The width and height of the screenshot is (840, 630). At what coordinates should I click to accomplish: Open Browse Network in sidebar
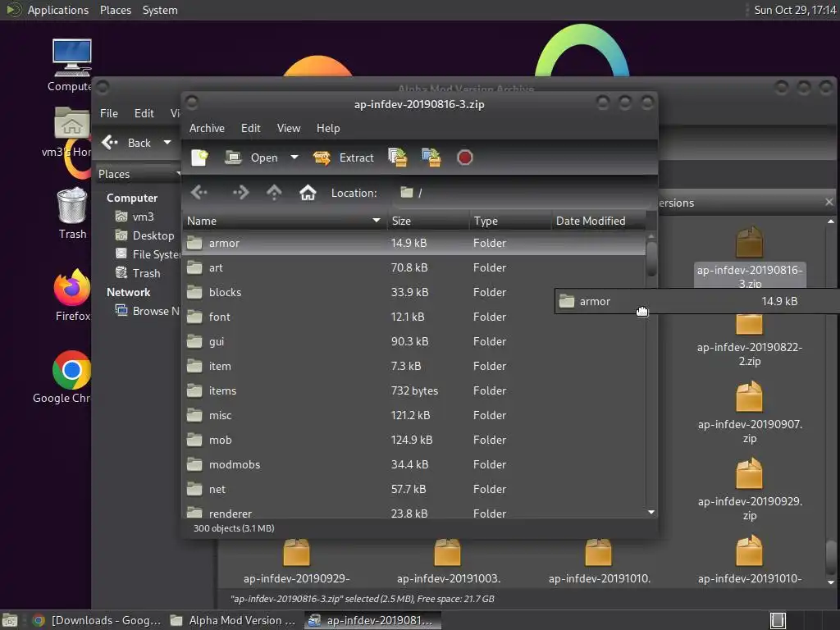pos(148,311)
